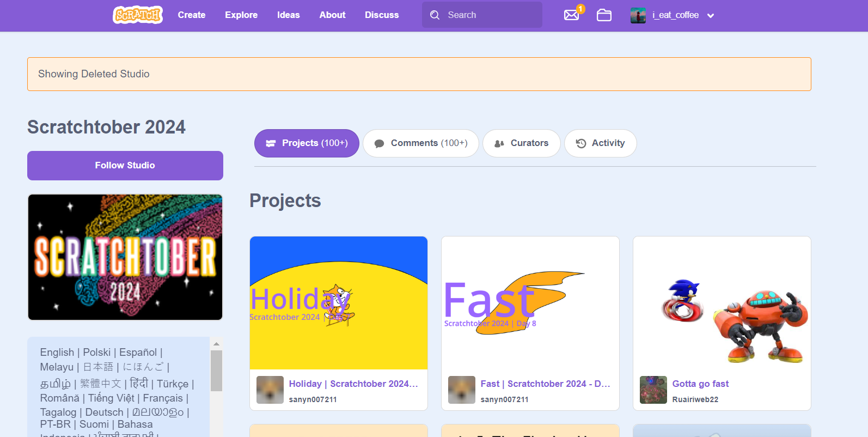Switch to the Comments (100+) tab
Screen dimensions: 868x437
point(421,143)
